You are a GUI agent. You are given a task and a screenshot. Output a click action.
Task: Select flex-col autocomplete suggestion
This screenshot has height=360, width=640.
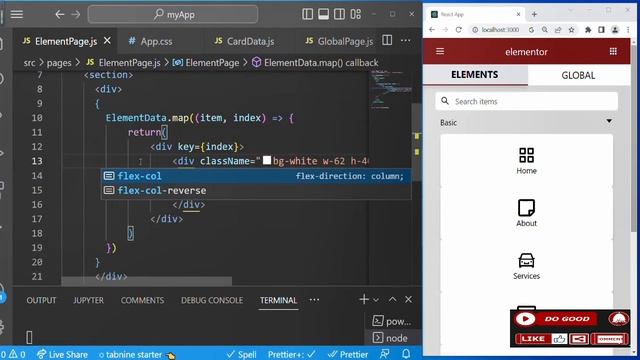[256, 176]
